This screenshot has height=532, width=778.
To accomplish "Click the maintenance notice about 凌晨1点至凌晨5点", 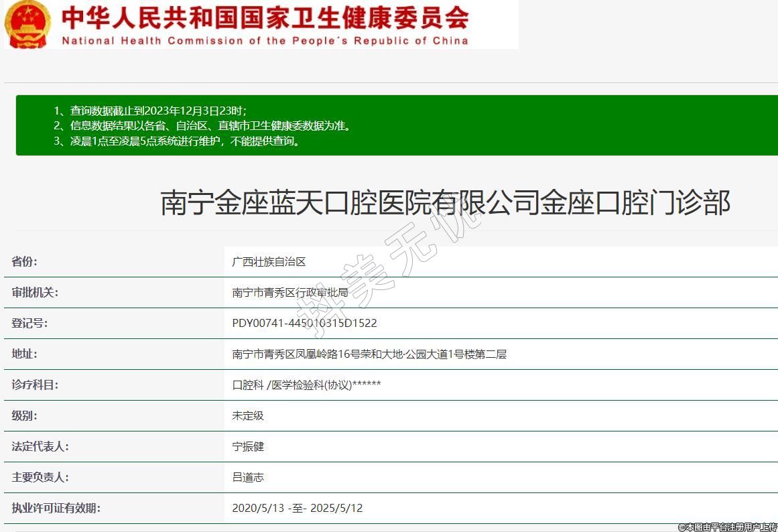I will 177,141.
